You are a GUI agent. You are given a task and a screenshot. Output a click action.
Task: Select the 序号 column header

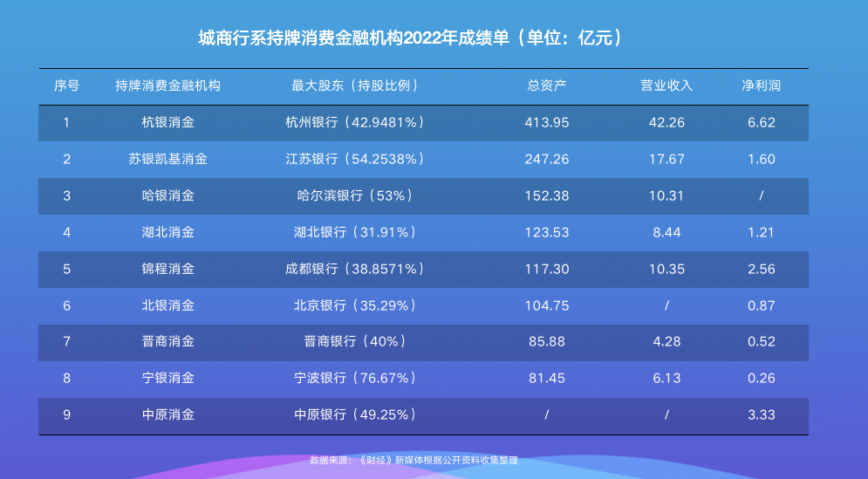[x=66, y=86]
